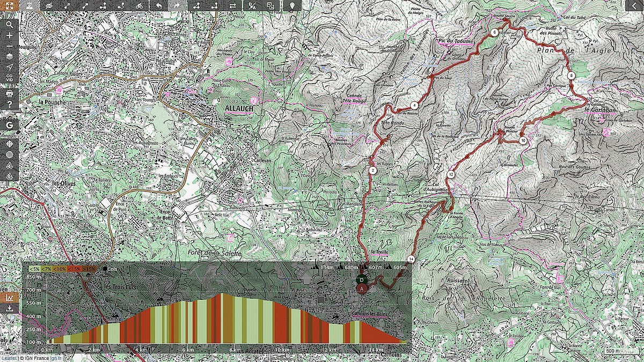Print the map using printer icon
Viewport: 644px width, 362px height.
click(9, 93)
